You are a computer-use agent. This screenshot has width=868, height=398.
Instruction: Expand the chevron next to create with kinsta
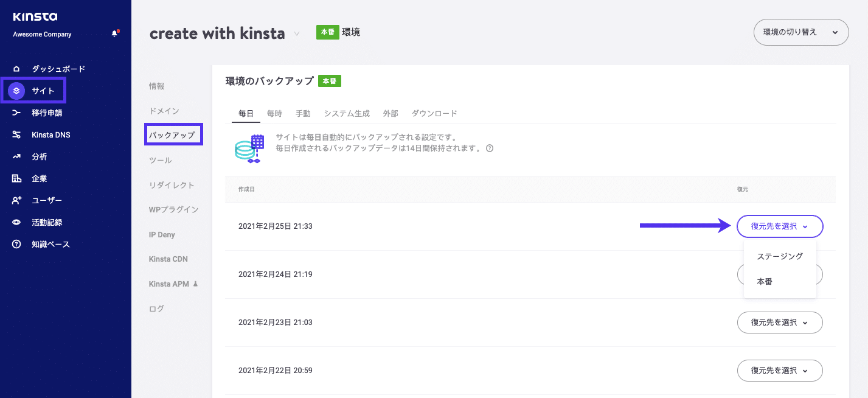pos(296,35)
